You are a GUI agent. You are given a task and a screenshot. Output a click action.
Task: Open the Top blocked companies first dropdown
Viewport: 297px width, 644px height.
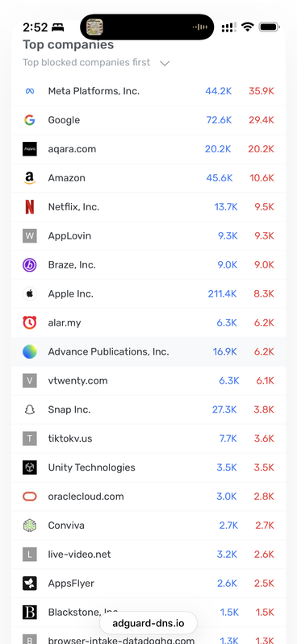(96, 63)
